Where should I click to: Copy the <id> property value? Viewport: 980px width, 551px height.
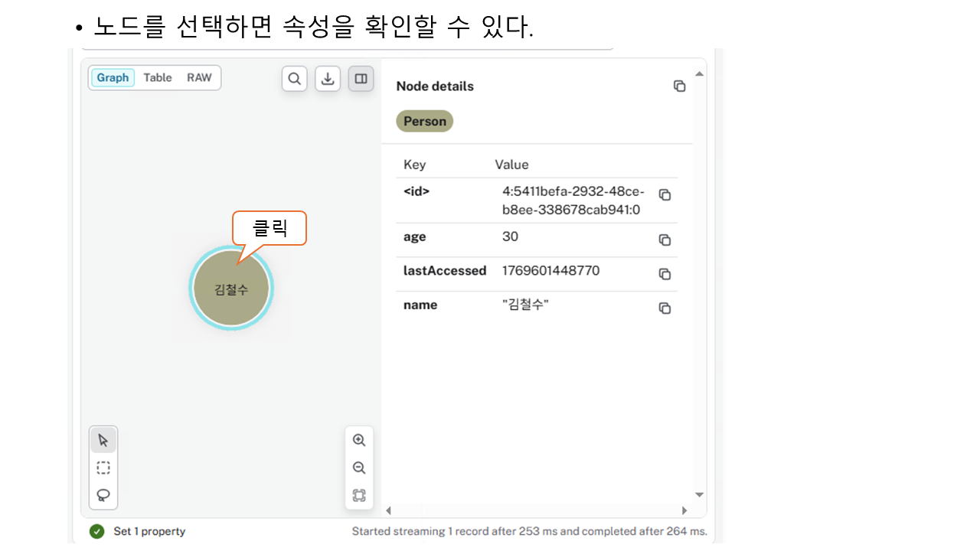665,195
